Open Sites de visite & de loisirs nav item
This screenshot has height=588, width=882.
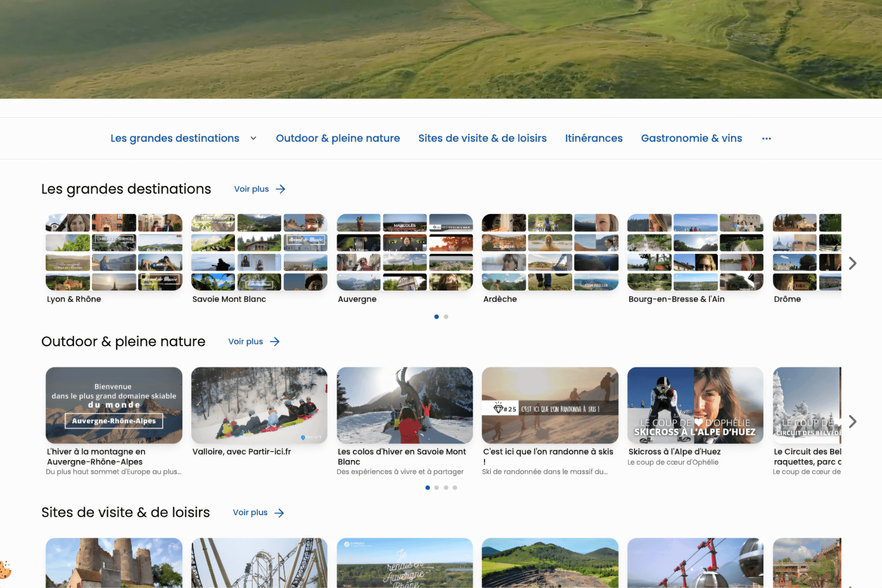[482, 138]
